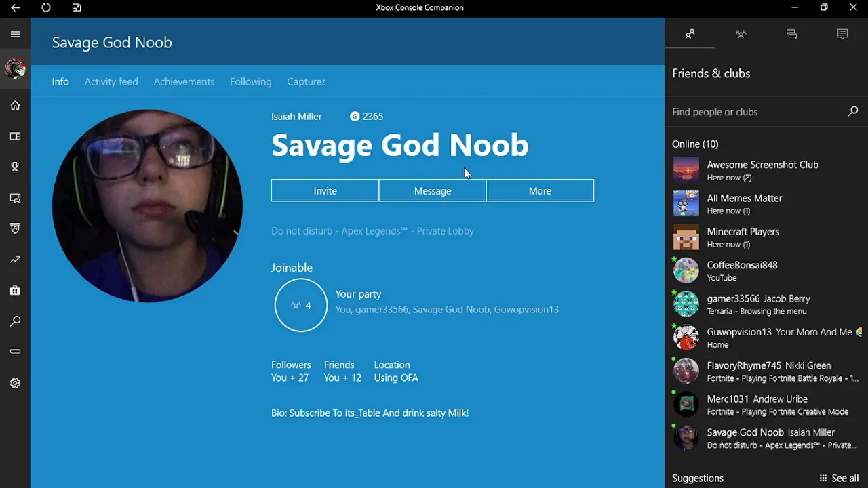Click the Bio text line
The height and width of the screenshot is (488, 868).
tap(370, 413)
